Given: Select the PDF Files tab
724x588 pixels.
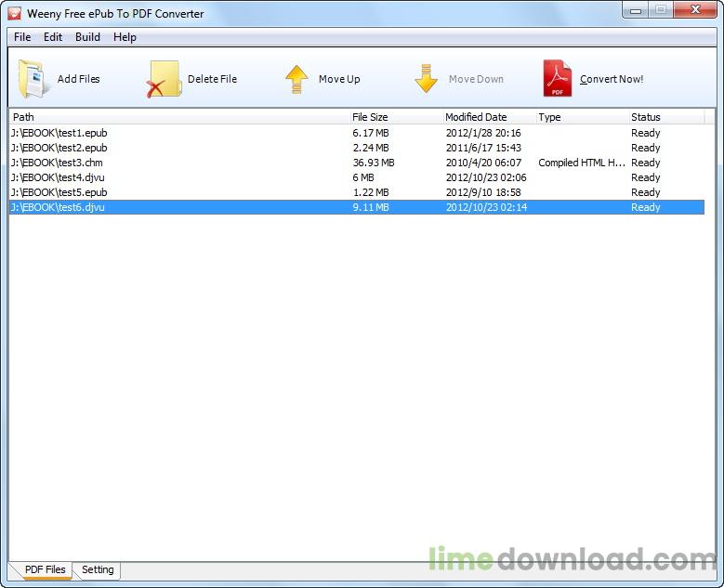Looking at the screenshot, I should pos(45,569).
